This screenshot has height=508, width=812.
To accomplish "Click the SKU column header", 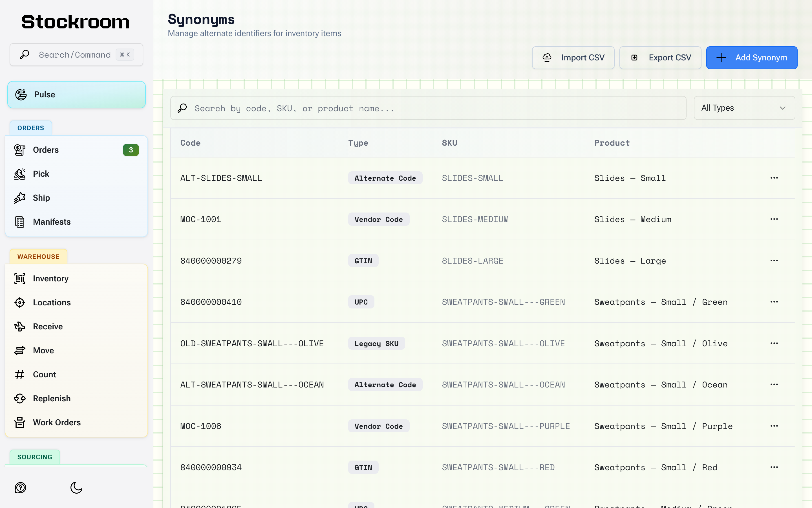I will (x=449, y=143).
